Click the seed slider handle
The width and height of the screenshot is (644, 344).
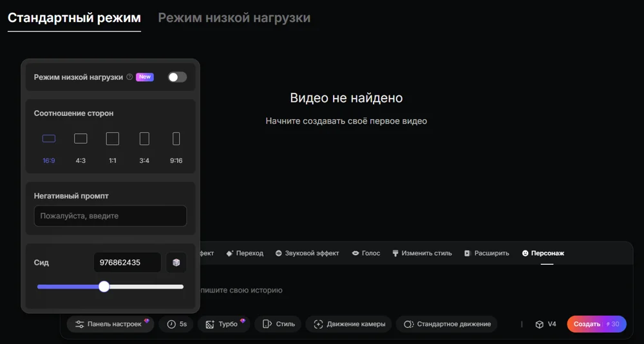pyautogui.click(x=104, y=287)
